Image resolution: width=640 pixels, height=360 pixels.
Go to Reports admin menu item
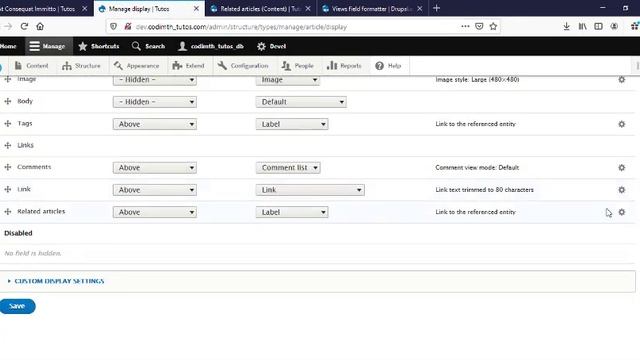pyautogui.click(x=344, y=66)
